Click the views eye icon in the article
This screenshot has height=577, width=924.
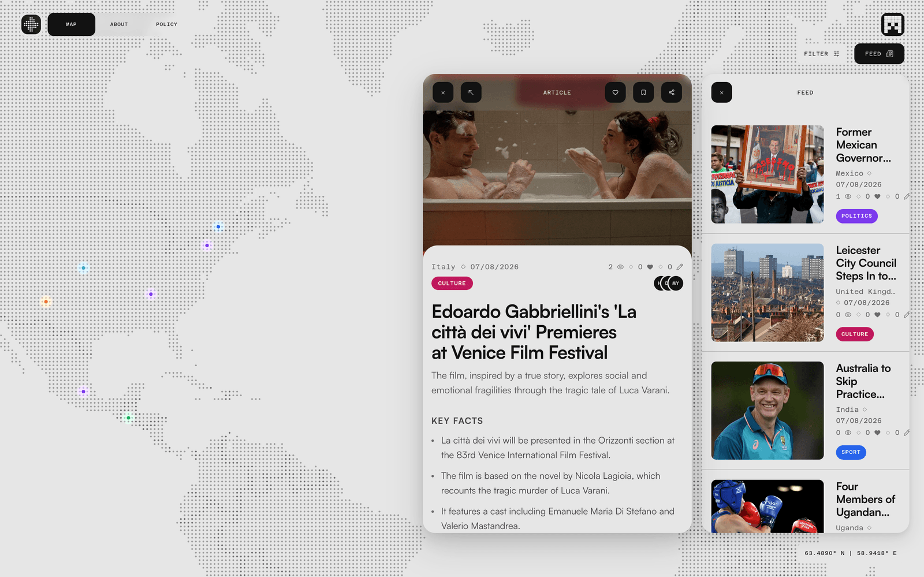pyautogui.click(x=621, y=267)
